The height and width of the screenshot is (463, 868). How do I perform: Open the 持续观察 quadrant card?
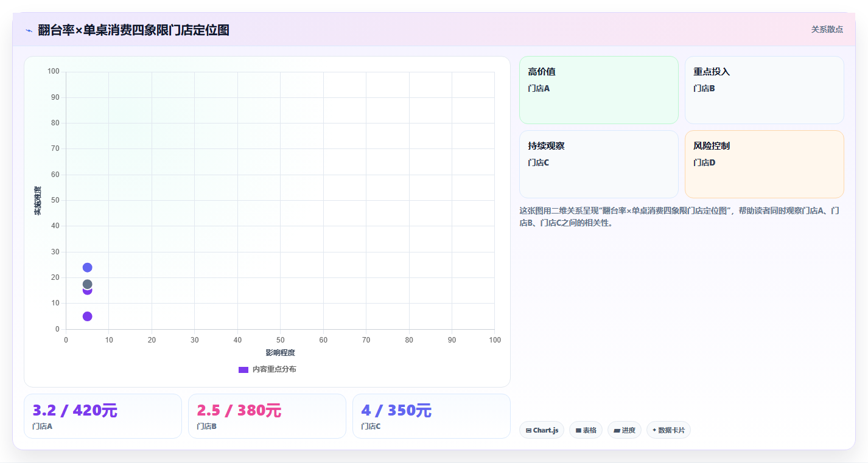[x=599, y=164]
